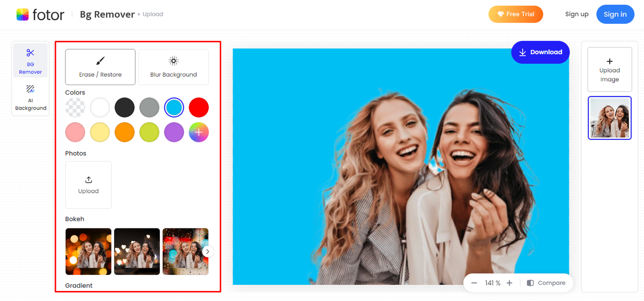Viewport: 644px width, 301px height.
Task: Open the custom color picker swatch
Action: (198, 132)
